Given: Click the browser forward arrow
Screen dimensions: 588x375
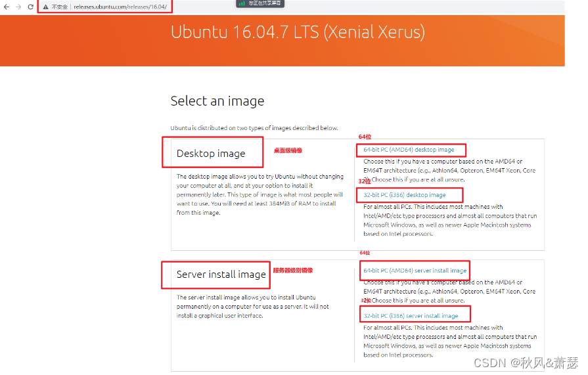Looking at the screenshot, I should click(x=18, y=7).
